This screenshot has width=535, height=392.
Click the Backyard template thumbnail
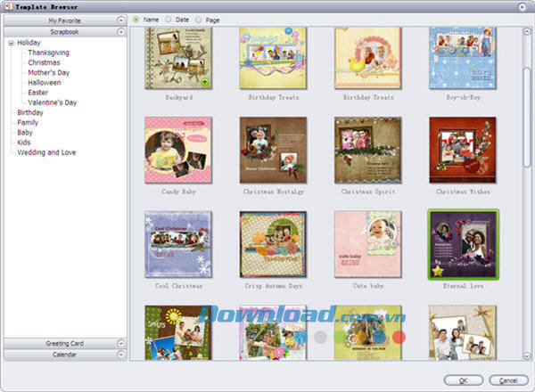[x=177, y=57]
